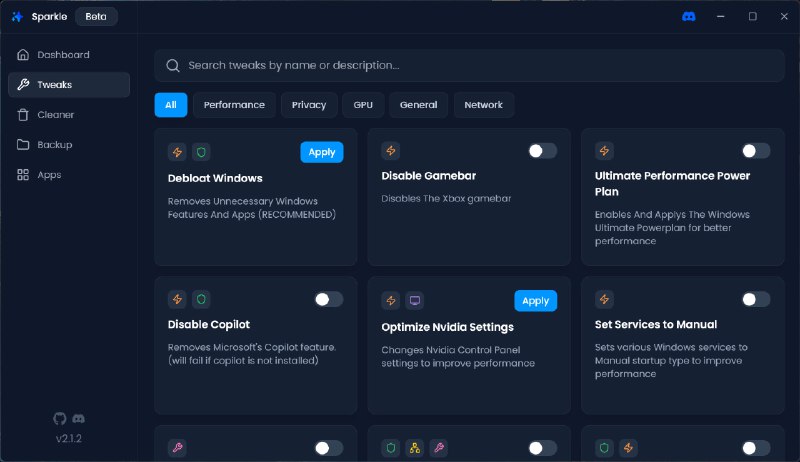
Task: Click the monitor GPU icon on Optimize Nvidia Settings
Action: 415,300
